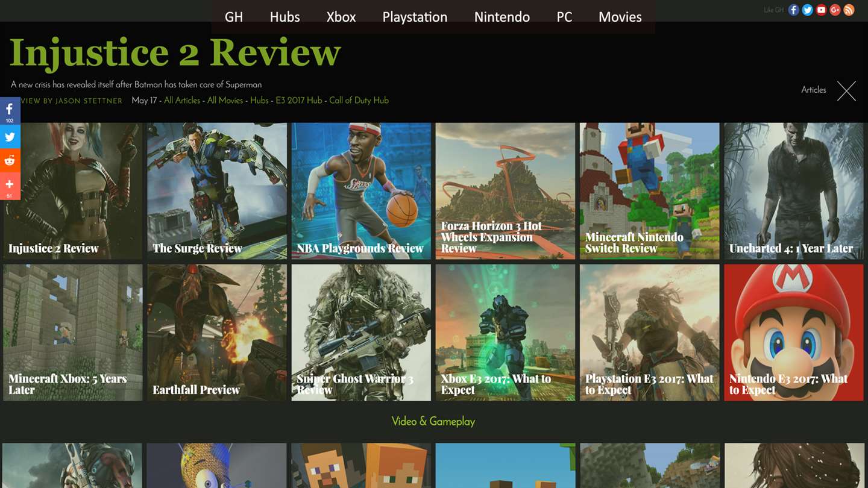Follow the All Movies link

pyautogui.click(x=225, y=101)
